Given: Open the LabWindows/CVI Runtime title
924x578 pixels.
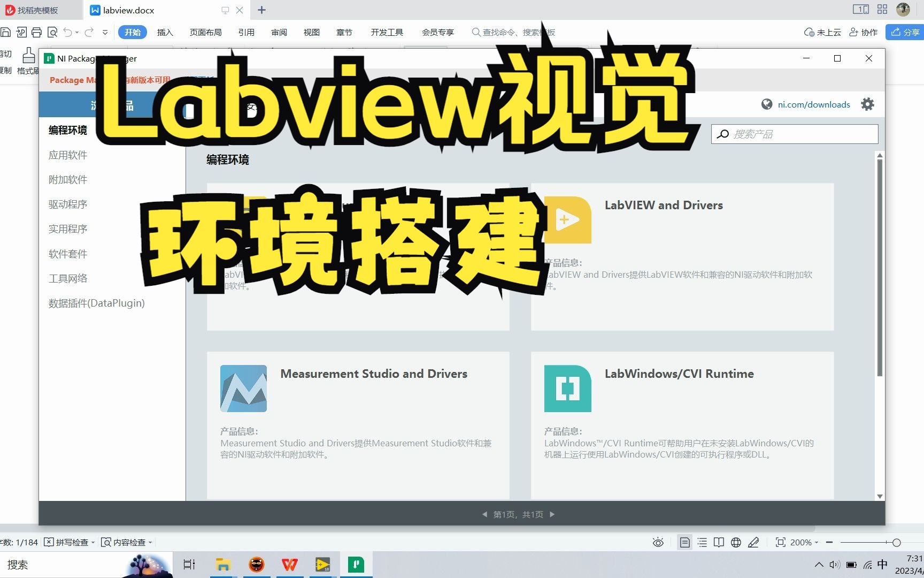Looking at the screenshot, I should (679, 374).
